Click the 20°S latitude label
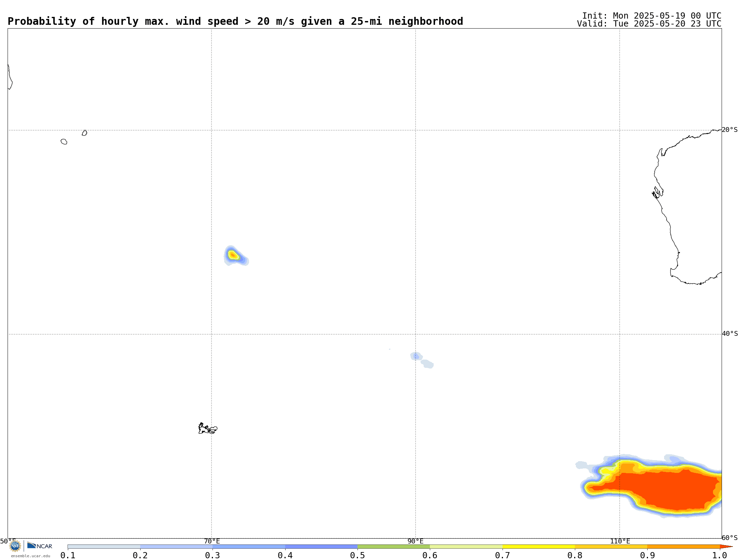The width and height of the screenshot is (744, 560). (x=730, y=130)
